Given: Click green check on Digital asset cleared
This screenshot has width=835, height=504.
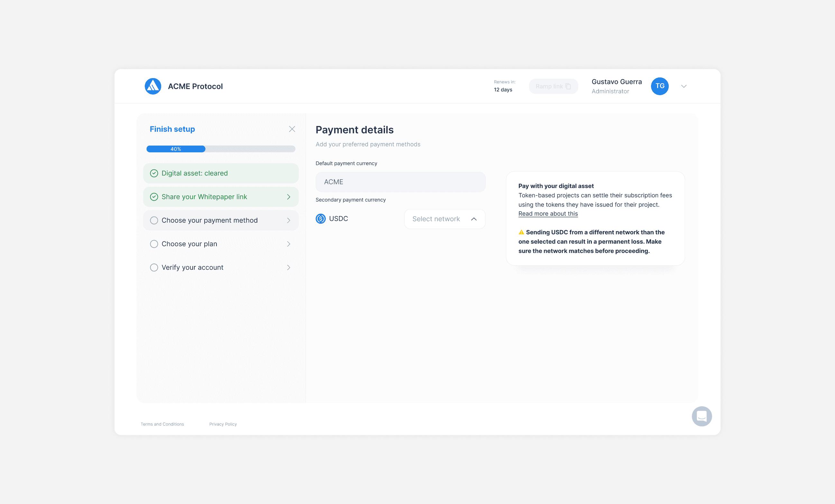Looking at the screenshot, I should (x=154, y=173).
